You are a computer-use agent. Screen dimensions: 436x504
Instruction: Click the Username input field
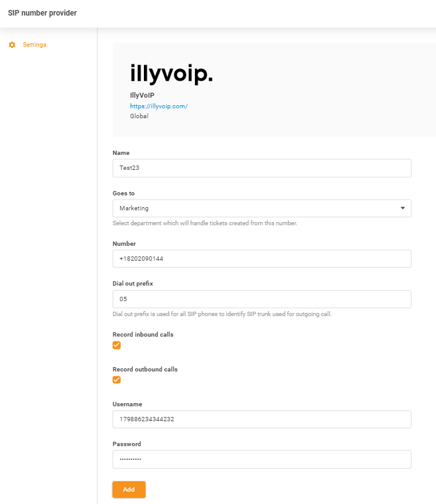point(262,419)
